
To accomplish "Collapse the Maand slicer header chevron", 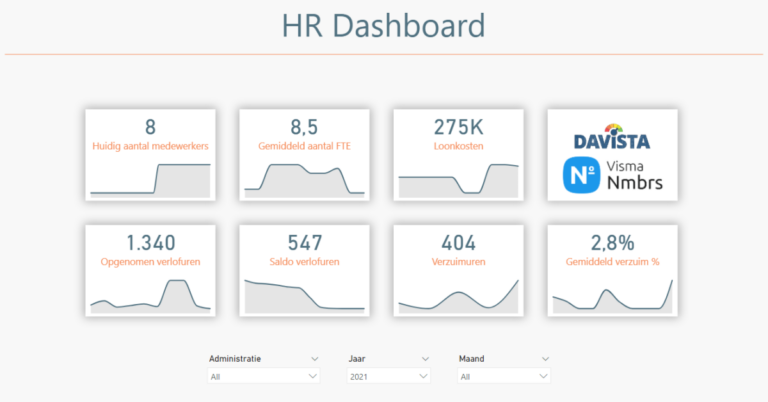I will 545,359.
